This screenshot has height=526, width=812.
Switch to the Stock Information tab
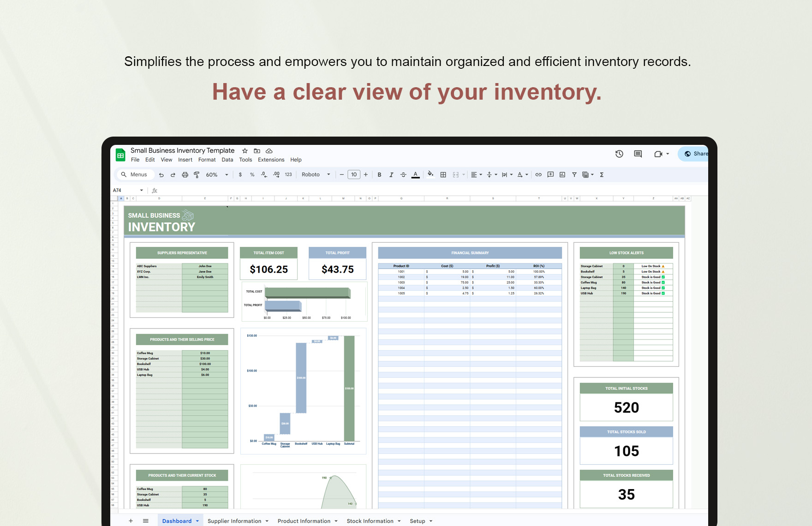coord(370,520)
